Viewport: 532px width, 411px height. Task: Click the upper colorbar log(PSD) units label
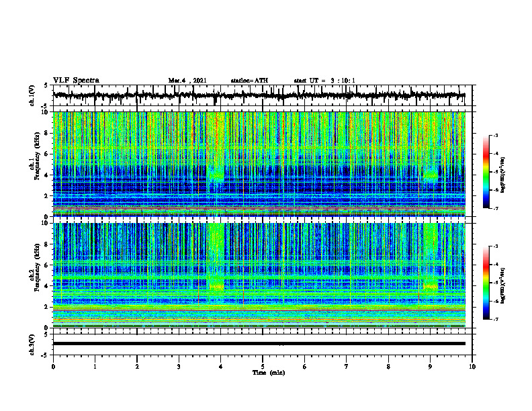pyautogui.click(x=503, y=175)
